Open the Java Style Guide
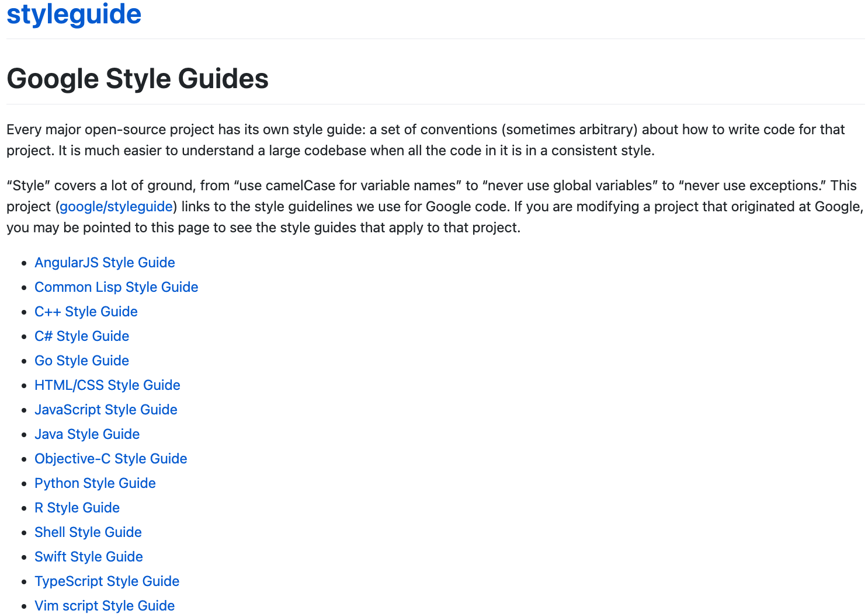The width and height of the screenshot is (868, 614). (x=87, y=434)
